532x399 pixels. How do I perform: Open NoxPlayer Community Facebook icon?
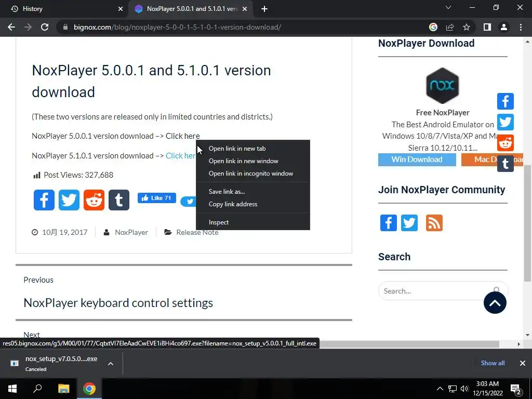pos(389,223)
